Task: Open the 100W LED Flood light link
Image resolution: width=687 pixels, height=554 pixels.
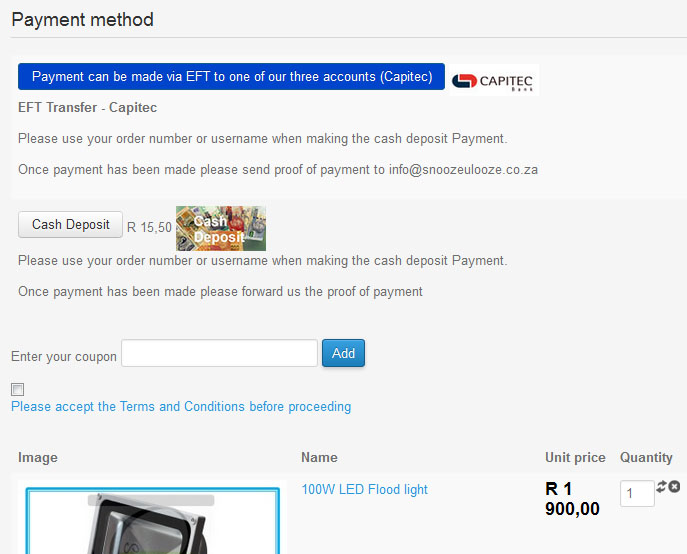Action: [364, 489]
